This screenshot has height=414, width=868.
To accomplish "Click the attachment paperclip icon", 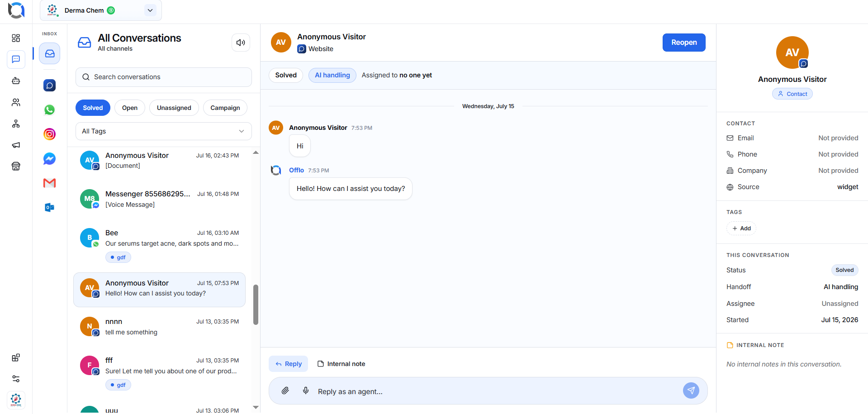I will coord(285,390).
